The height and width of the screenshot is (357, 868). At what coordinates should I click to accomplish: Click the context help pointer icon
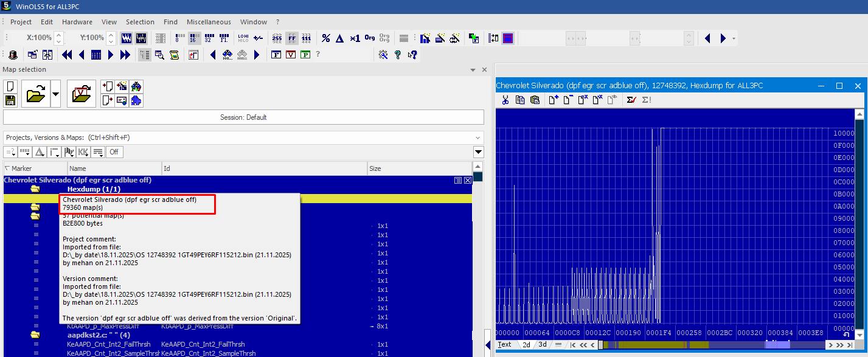pos(412,55)
